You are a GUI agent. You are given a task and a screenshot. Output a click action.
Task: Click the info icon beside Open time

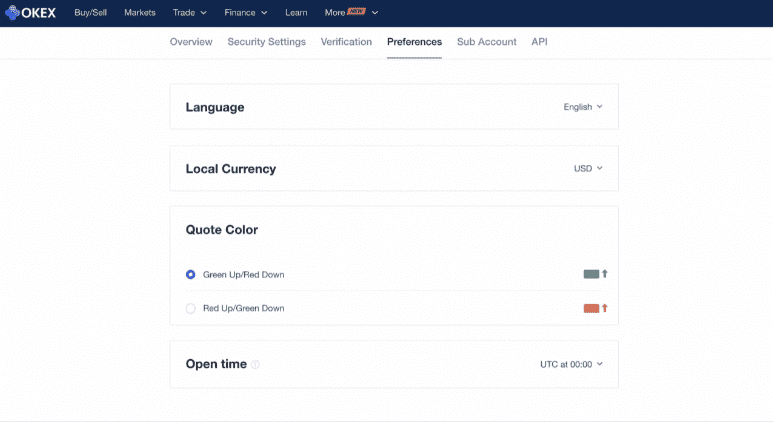click(256, 365)
